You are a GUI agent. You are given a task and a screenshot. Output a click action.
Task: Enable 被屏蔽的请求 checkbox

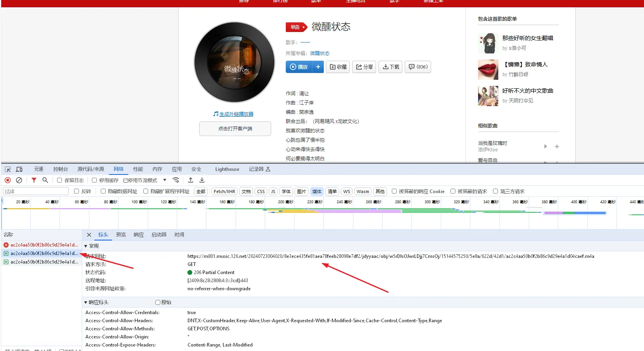453,191
